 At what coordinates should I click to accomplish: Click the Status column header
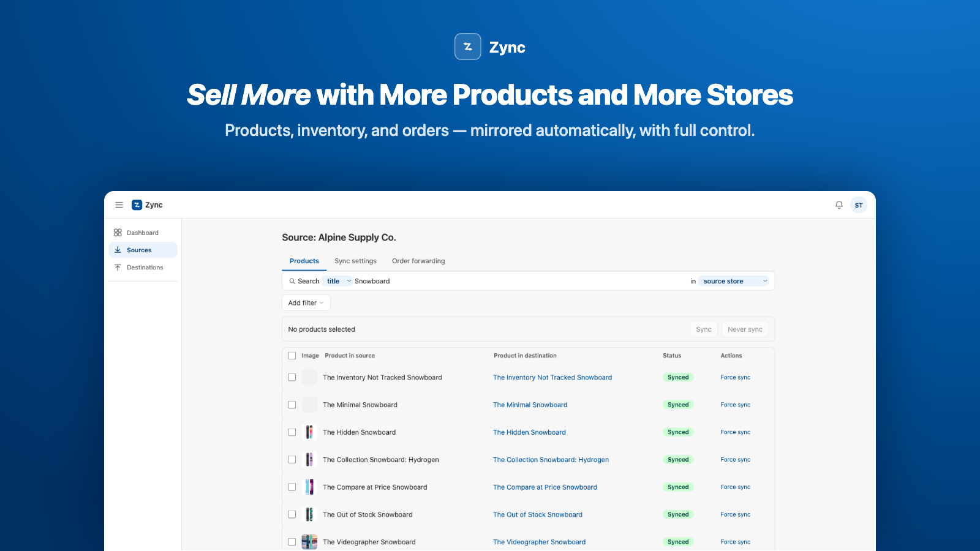pyautogui.click(x=672, y=356)
